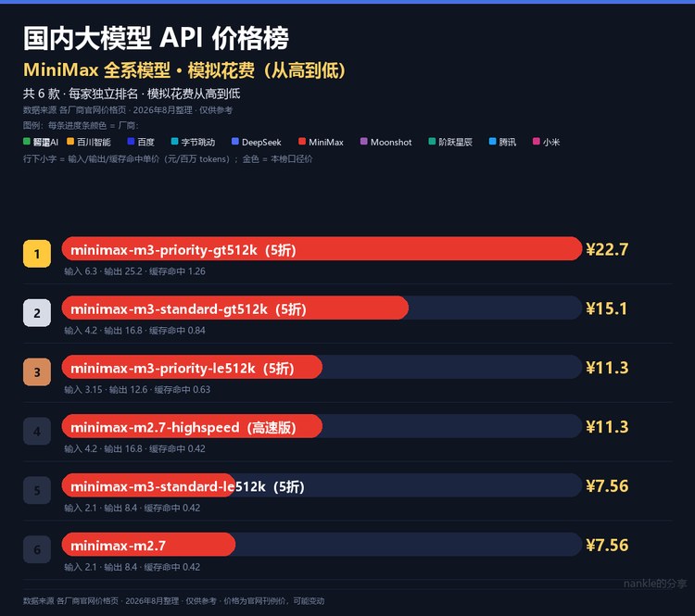Click the pink 小米 legend swatch
Image resolution: width=695 pixels, height=616 pixels.
pyautogui.click(x=537, y=142)
